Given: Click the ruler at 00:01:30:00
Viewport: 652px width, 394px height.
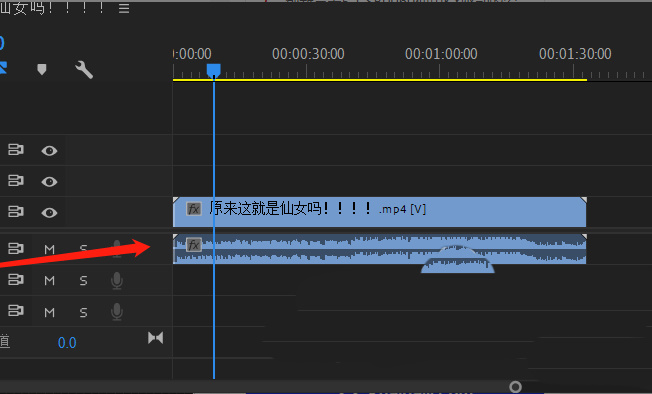Looking at the screenshot, I should coord(575,54).
